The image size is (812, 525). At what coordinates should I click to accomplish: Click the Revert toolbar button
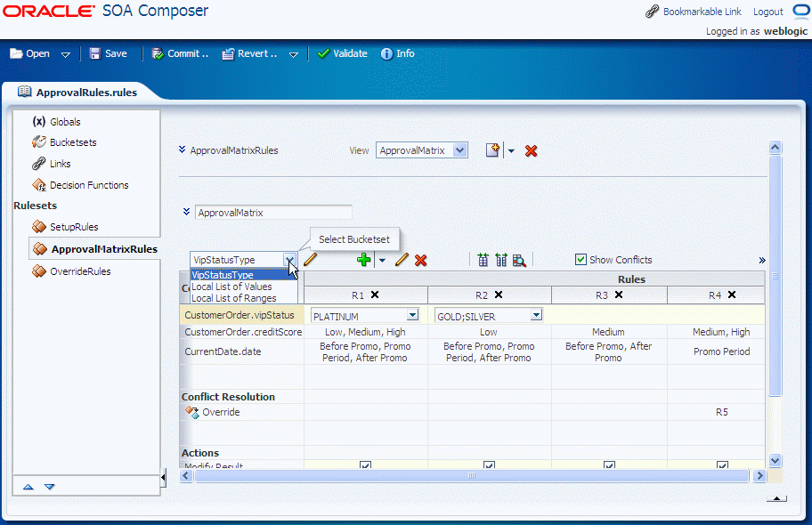coord(249,53)
